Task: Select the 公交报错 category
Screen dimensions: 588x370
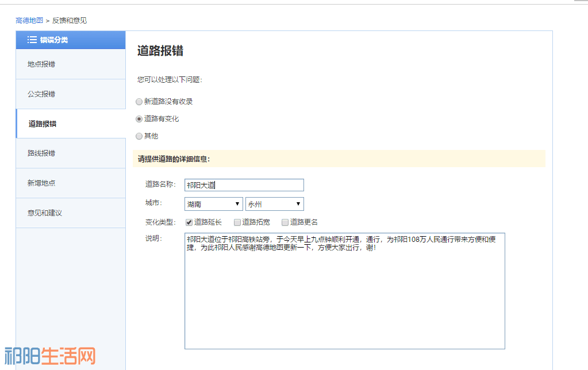Action: click(71, 94)
